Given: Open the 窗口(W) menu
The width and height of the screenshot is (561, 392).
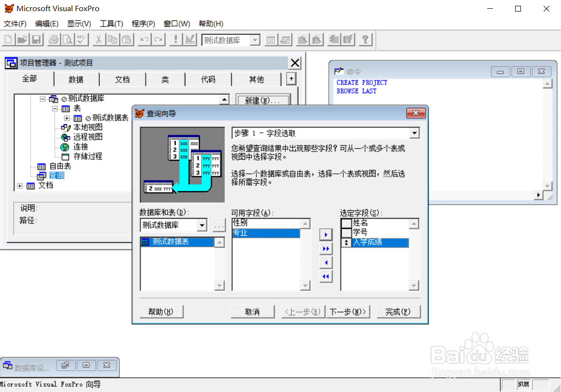Looking at the screenshot, I should [x=177, y=24].
